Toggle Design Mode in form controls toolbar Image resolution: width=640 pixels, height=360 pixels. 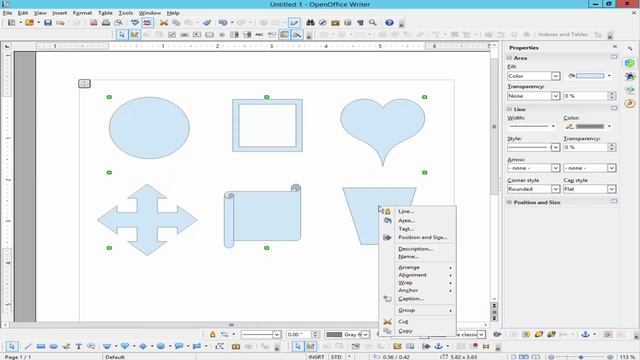134,35
